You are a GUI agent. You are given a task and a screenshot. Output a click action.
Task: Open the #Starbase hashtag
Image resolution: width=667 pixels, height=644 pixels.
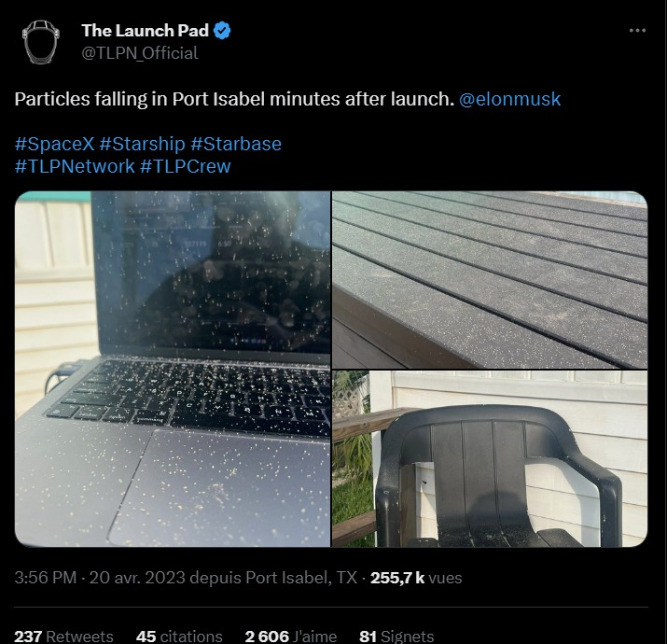click(x=236, y=144)
